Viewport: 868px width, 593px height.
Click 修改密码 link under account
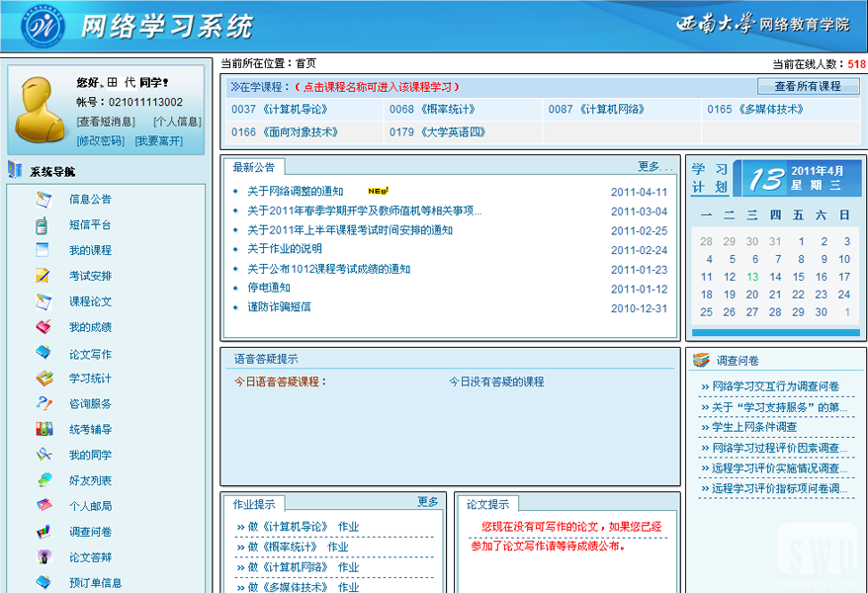tap(100, 141)
